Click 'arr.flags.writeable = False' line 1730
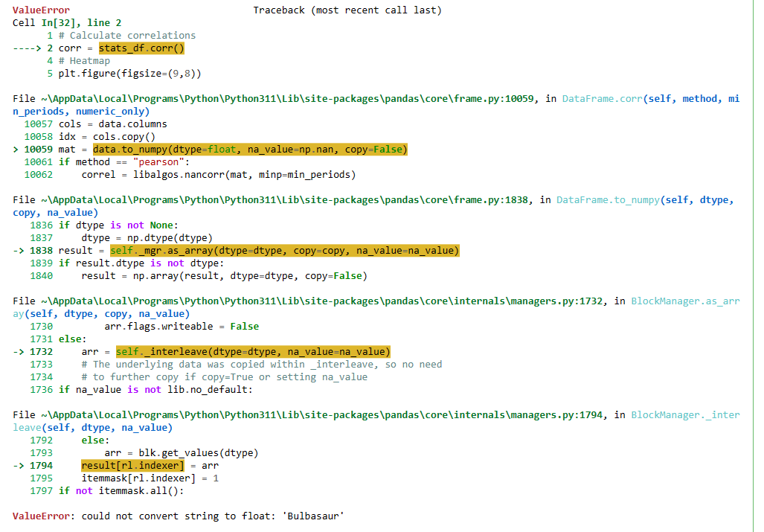 point(182,327)
